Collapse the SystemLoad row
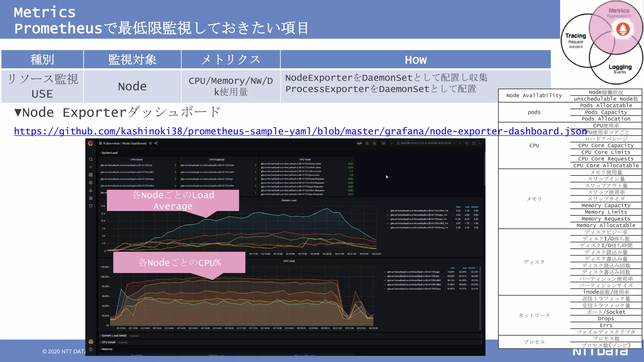644x362 pixels. click(x=109, y=153)
